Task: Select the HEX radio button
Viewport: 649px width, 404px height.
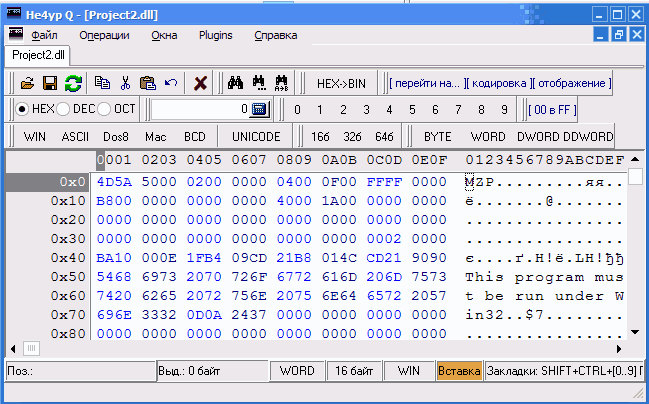Action: tap(22, 109)
